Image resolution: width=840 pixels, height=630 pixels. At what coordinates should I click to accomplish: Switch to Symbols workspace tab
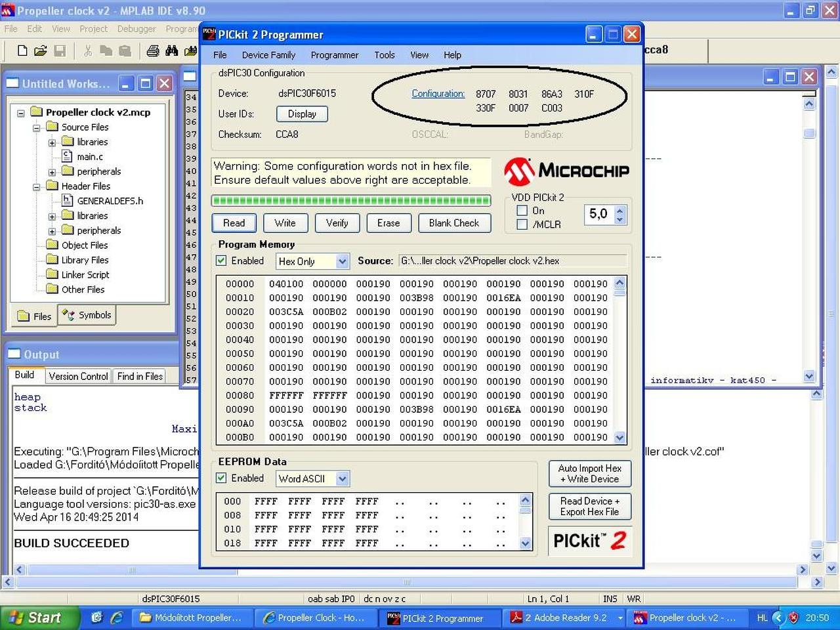[88, 316]
